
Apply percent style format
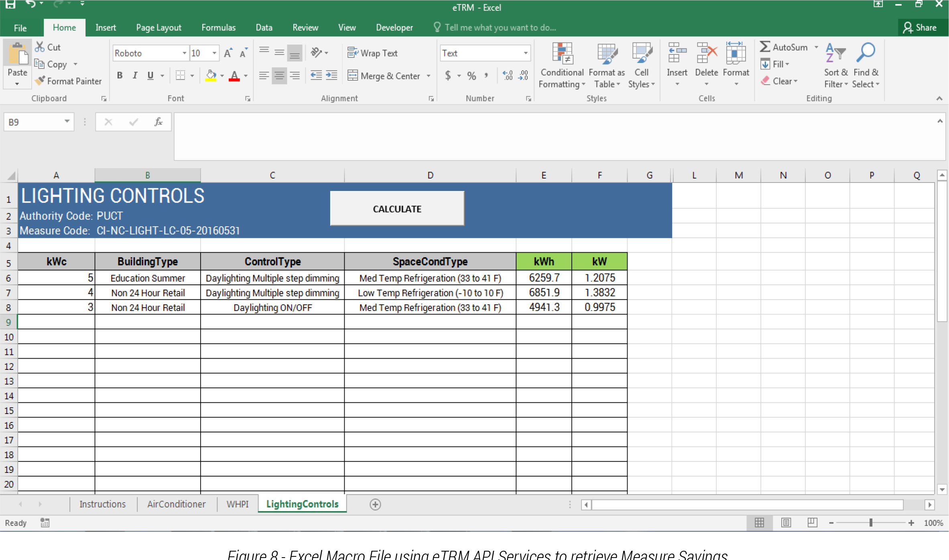[471, 75]
